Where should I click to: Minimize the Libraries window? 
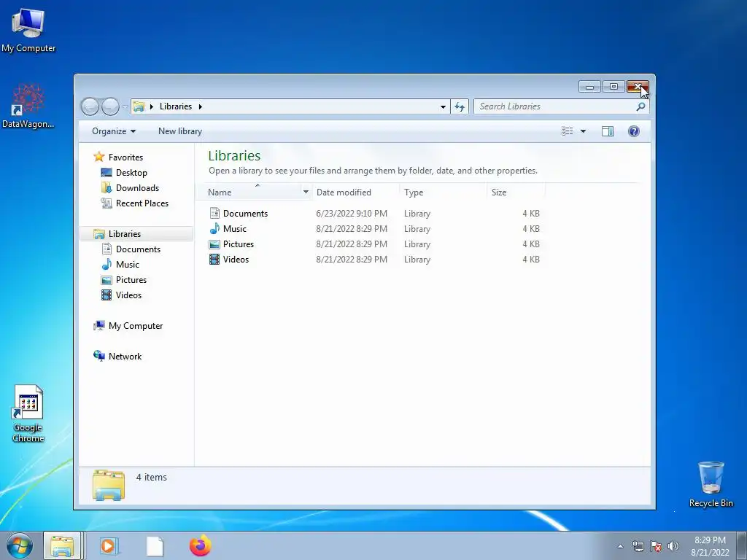click(589, 87)
